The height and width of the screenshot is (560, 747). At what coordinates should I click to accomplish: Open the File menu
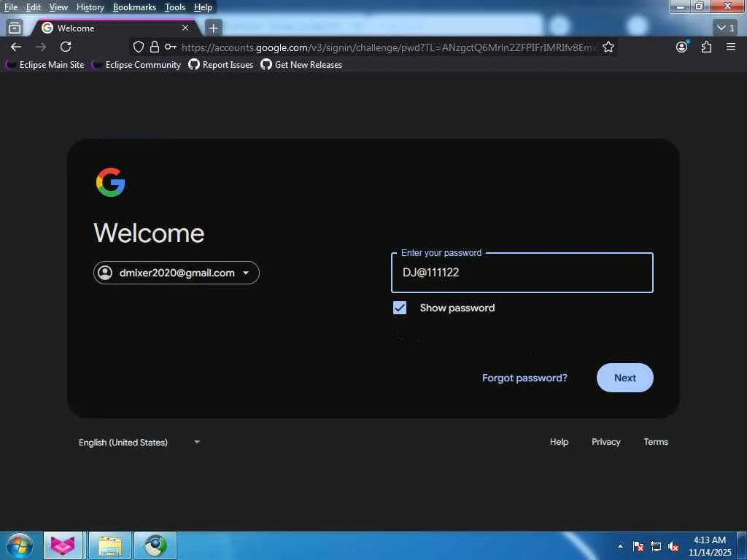click(11, 7)
